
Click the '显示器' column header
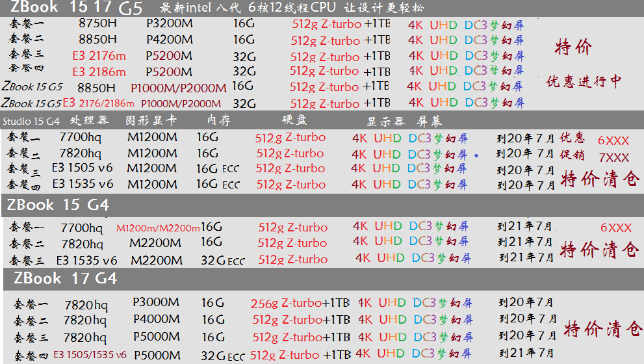[x=385, y=121]
